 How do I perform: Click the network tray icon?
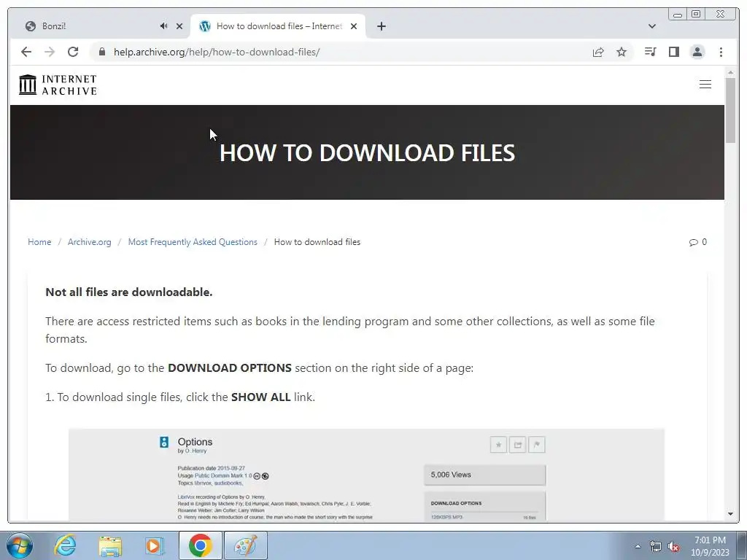coord(656,546)
